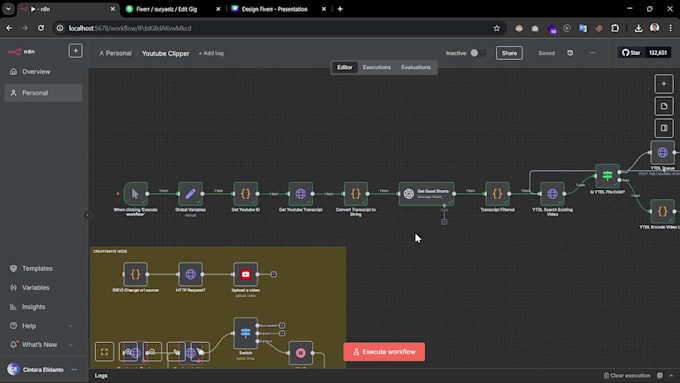Switch to the Design Fiverr Presentation tab
Screen dimensions: 680x383
279,9
